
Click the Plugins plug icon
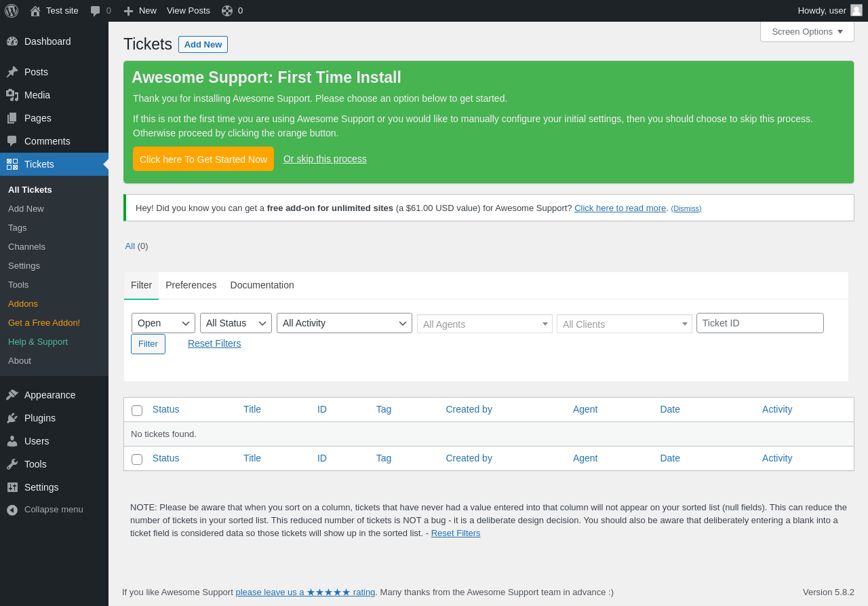point(12,418)
